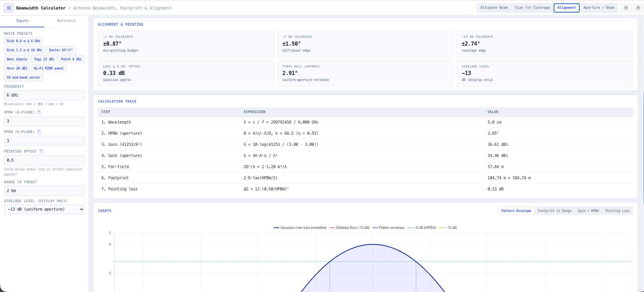Toggle '-10 dB' legend entry
The image size is (644, 292).
[448, 228]
